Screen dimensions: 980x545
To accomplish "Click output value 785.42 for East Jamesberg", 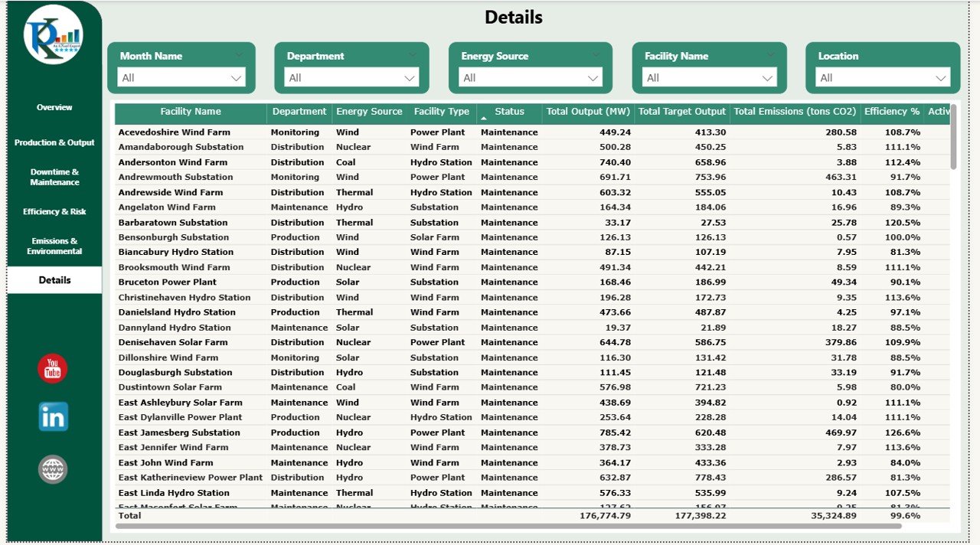I will [x=616, y=432].
